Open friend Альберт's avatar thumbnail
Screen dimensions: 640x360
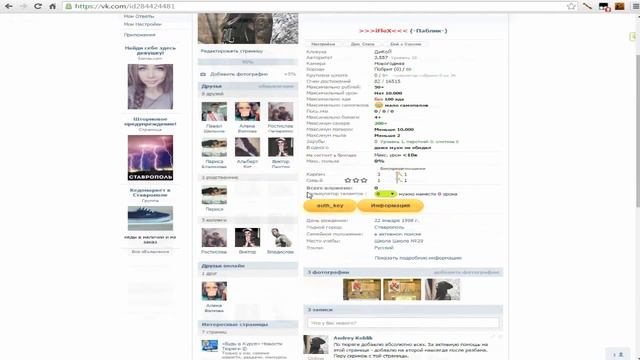(247, 147)
